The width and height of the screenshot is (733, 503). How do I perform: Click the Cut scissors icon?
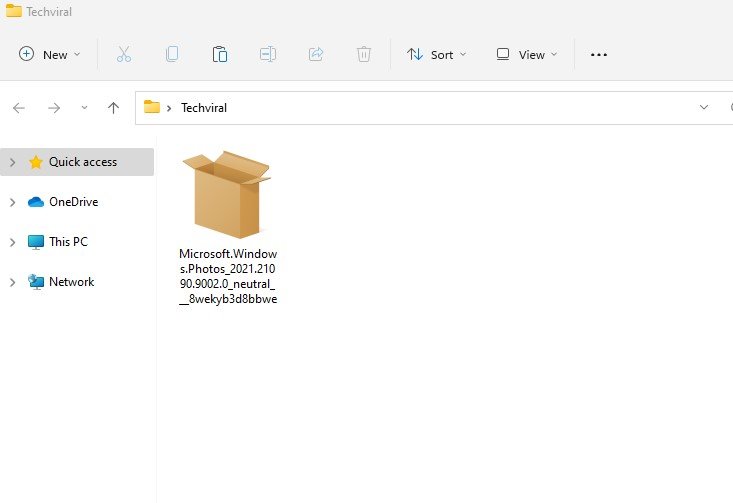pos(124,55)
